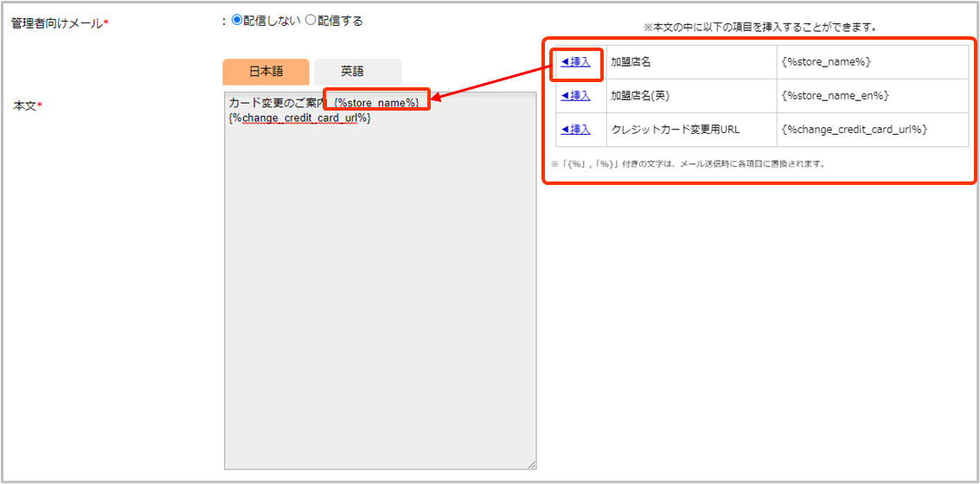Click the 本文 field label
This screenshot has height=484, width=980.
click(24, 105)
